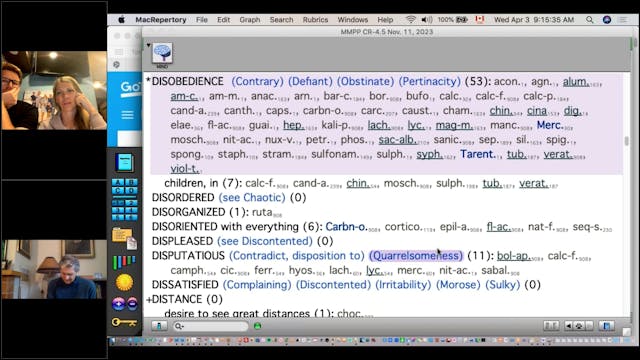This screenshot has height=360, width=640.
Task: Click the Wi-Fi icon in menu bar
Action: click(x=411, y=20)
